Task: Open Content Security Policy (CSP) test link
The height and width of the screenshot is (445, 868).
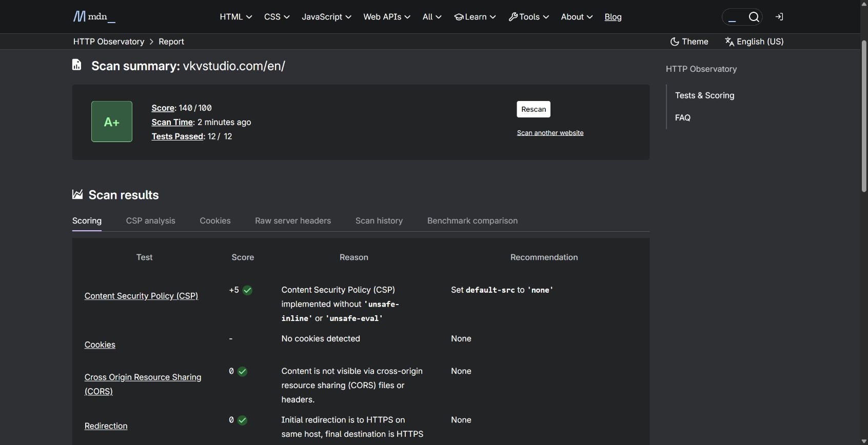Action: [x=141, y=296]
